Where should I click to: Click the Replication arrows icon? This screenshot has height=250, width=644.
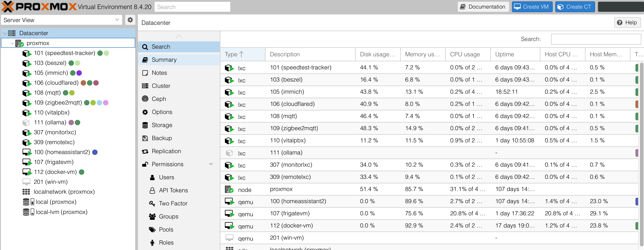coord(145,151)
